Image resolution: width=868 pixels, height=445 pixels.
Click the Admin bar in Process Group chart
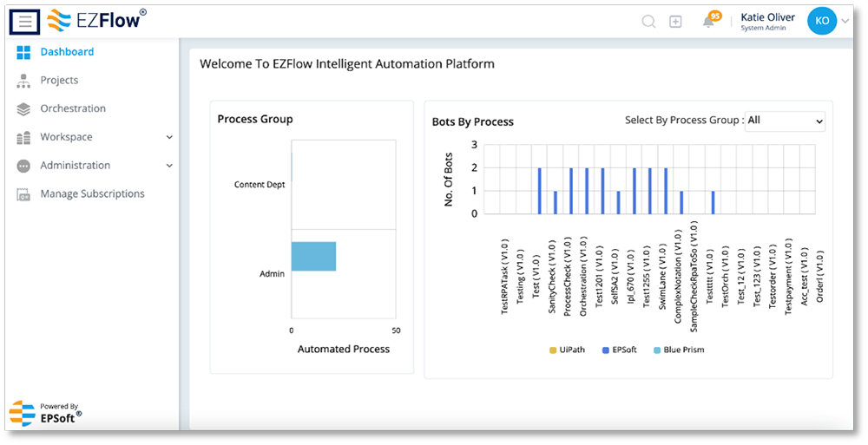pyautogui.click(x=313, y=256)
